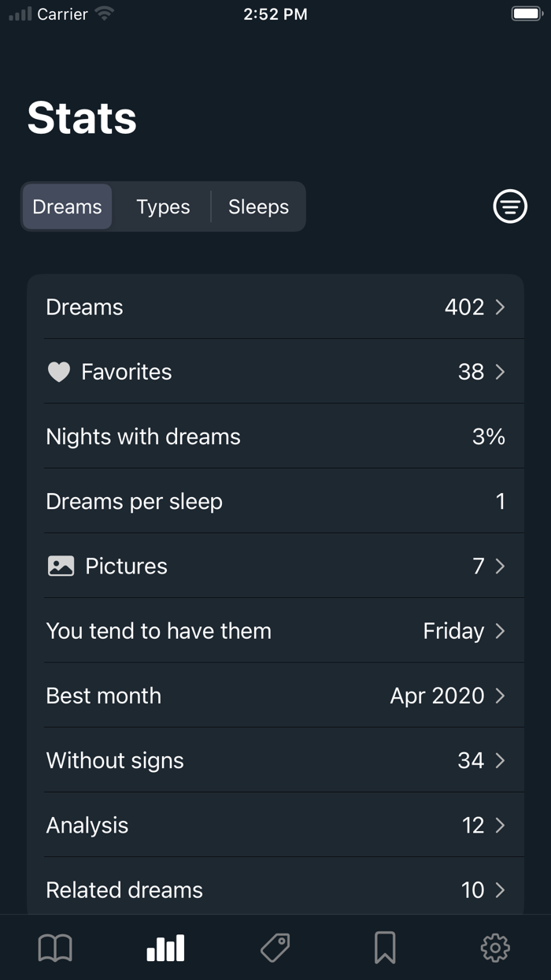This screenshot has height=980, width=551.
Task: View the Analysis details
Action: pyautogui.click(x=275, y=825)
